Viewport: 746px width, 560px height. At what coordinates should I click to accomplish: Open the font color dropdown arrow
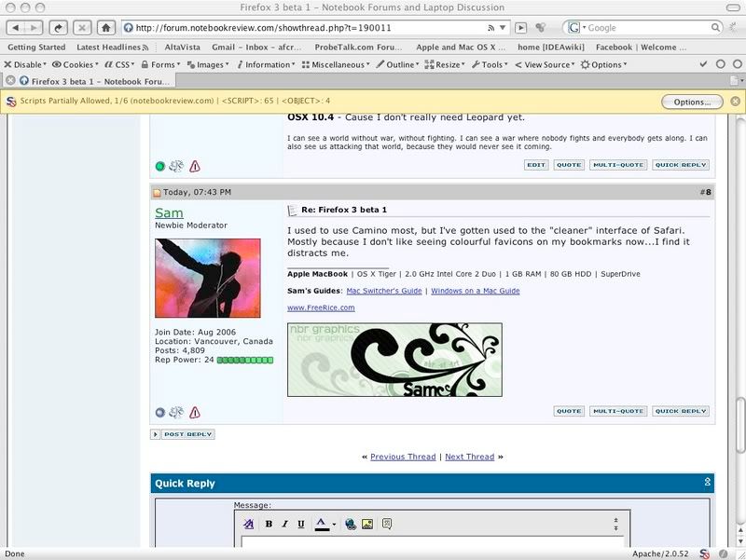tap(334, 525)
